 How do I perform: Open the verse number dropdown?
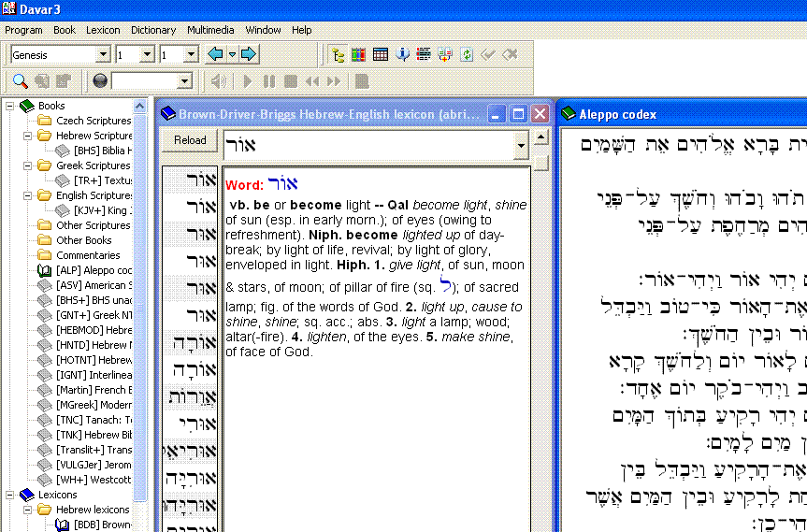click(x=191, y=54)
